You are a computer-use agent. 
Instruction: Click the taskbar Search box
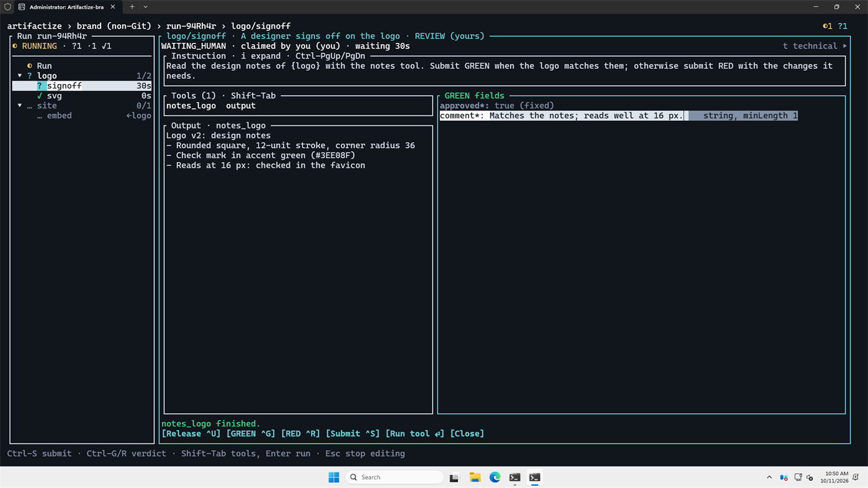[x=394, y=477]
